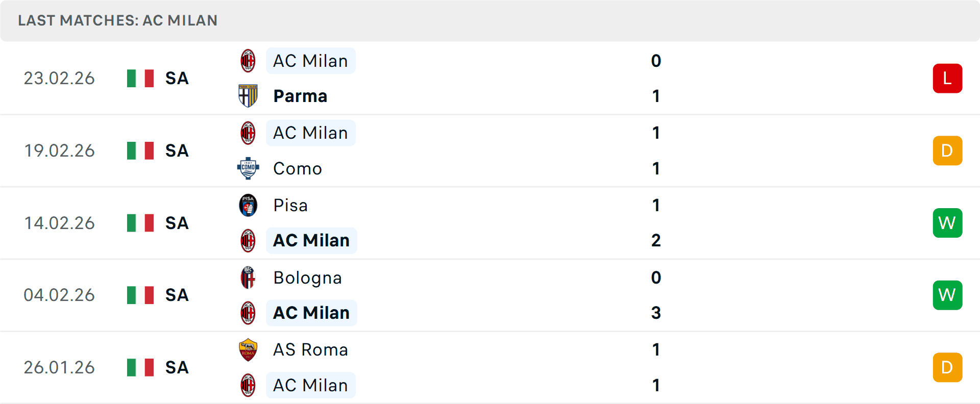Click the score 2 in the Pisa vs AC Milan match
Image resolution: width=980 pixels, height=404 pixels.
click(x=656, y=240)
